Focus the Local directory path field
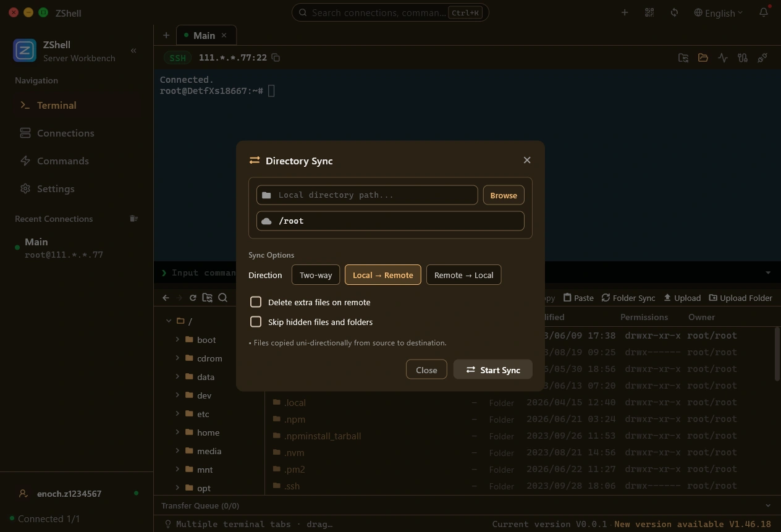781x532 pixels. (x=367, y=195)
